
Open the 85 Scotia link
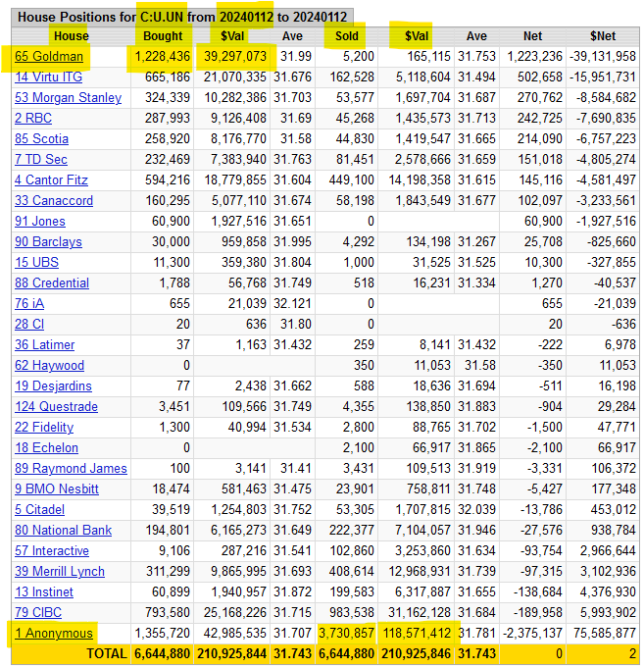(42, 139)
